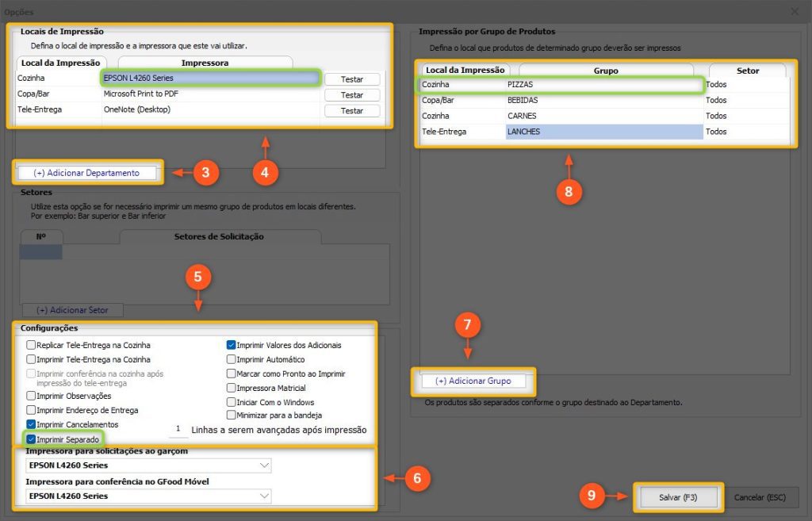Screen dimensions: 812x521
Task: Select EPSON L4260 Series printer cell for Cozinha
Action: [x=210, y=78]
